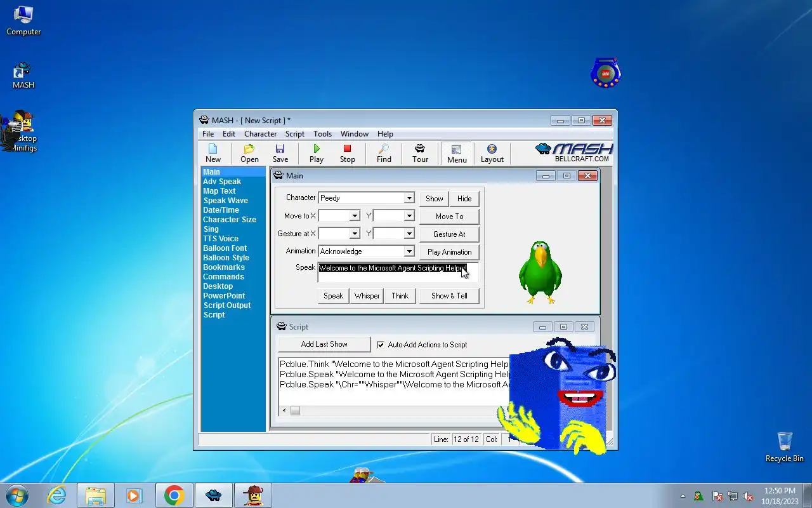Open a script with the Open toolbar icon

[x=249, y=153]
